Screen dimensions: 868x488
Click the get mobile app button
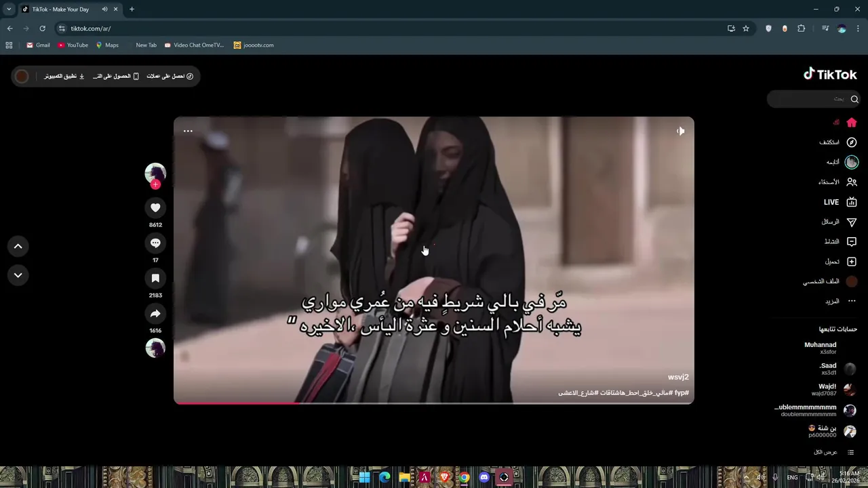pos(116,76)
